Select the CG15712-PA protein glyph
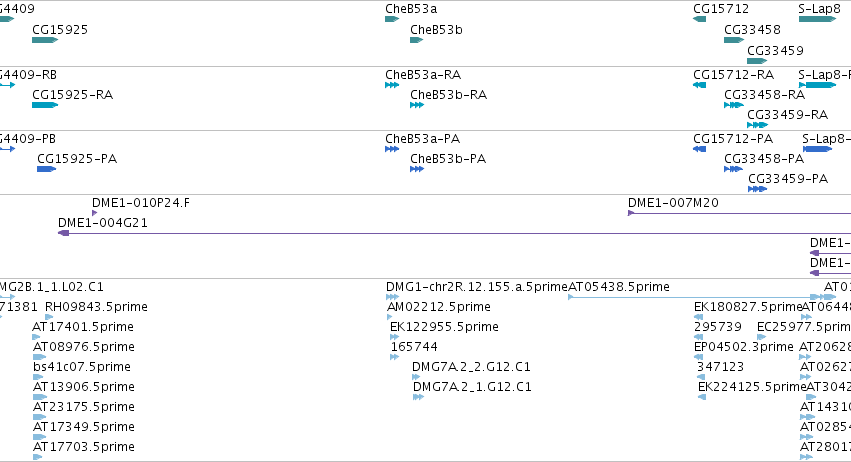 700,149
